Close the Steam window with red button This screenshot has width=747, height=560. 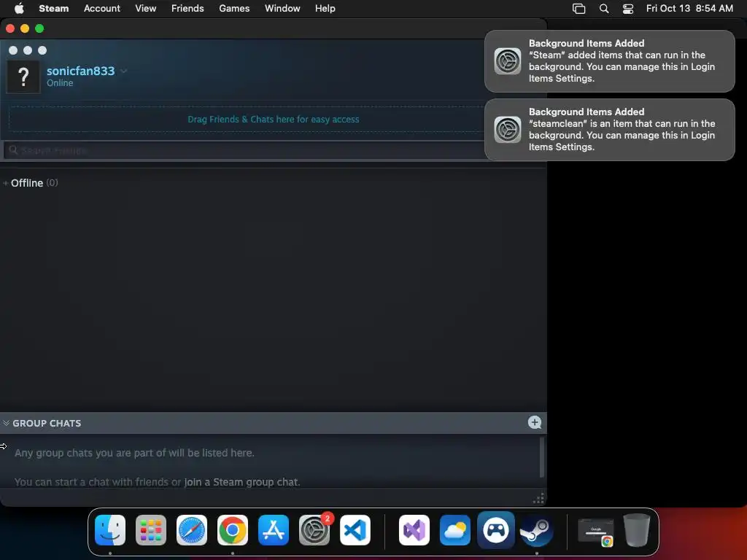coord(10,28)
